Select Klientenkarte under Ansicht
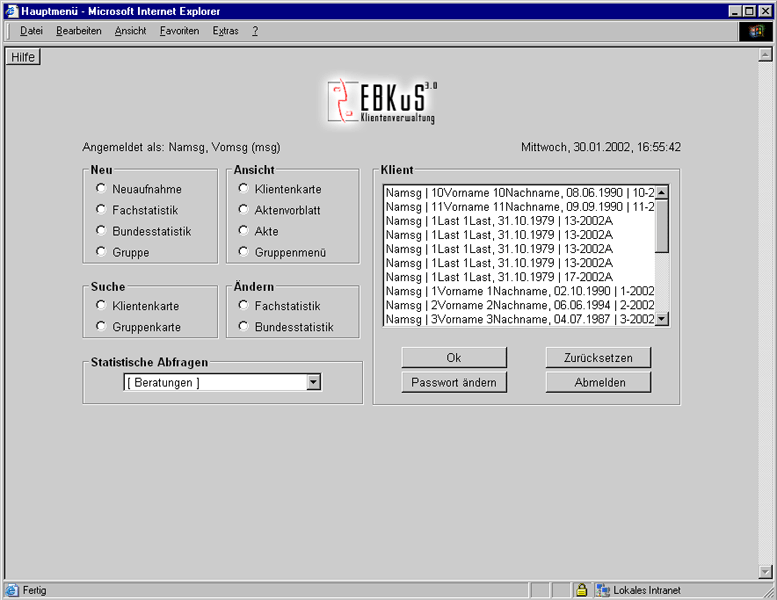The height and width of the screenshot is (600, 777). [243, 188]
